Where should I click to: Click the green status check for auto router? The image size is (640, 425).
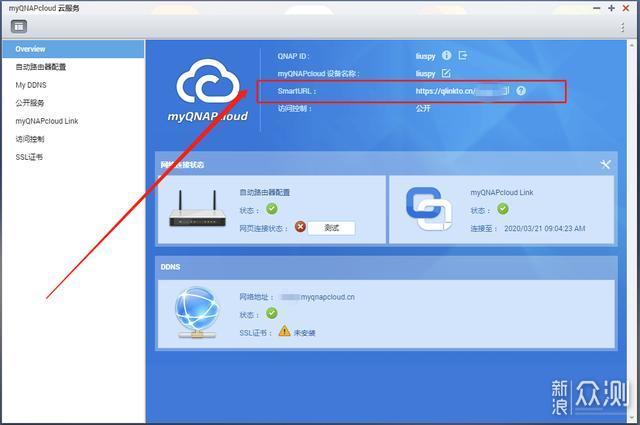(272, 209)
